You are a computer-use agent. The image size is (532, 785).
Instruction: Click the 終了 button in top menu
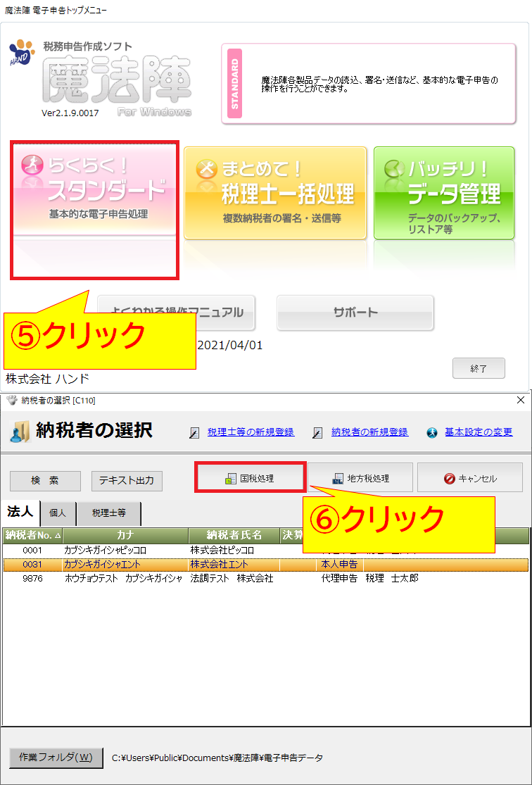tap(479, 368)
